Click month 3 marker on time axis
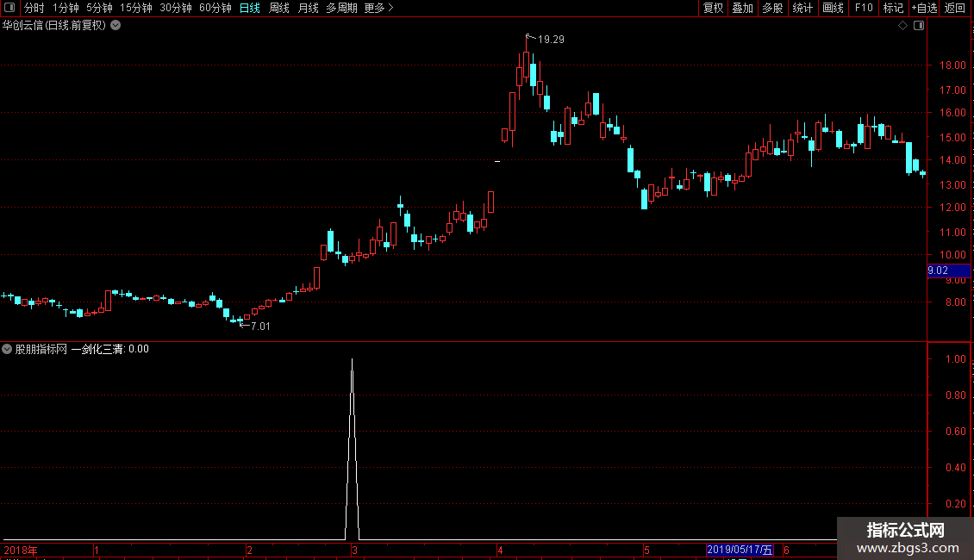 (x=354, y=550)
